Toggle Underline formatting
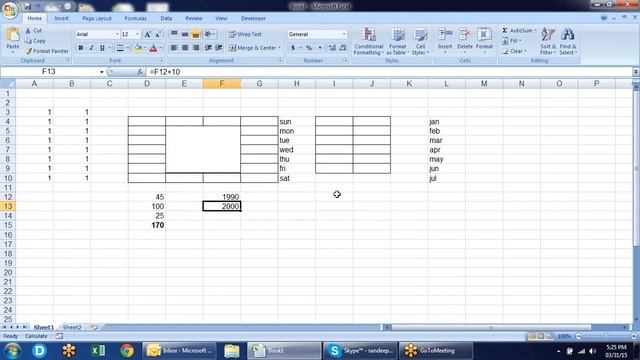This screenshot has width=640, height=360. point(102,48)
